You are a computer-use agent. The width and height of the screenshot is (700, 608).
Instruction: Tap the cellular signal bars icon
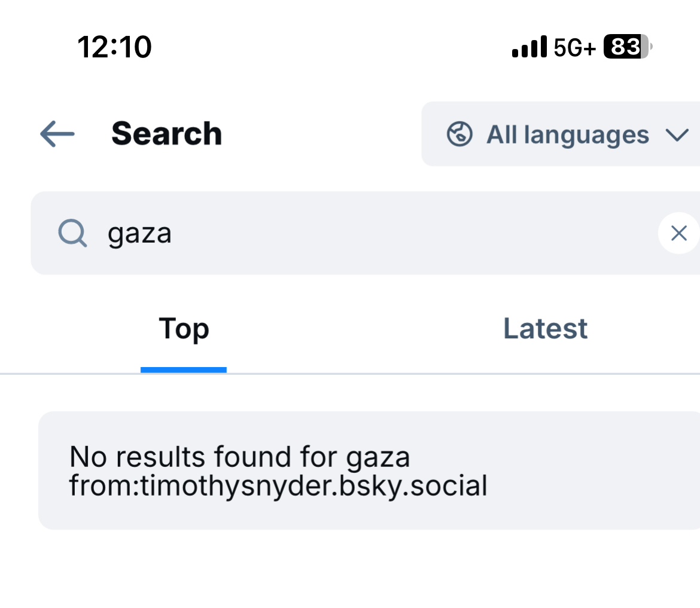(529, 47)
